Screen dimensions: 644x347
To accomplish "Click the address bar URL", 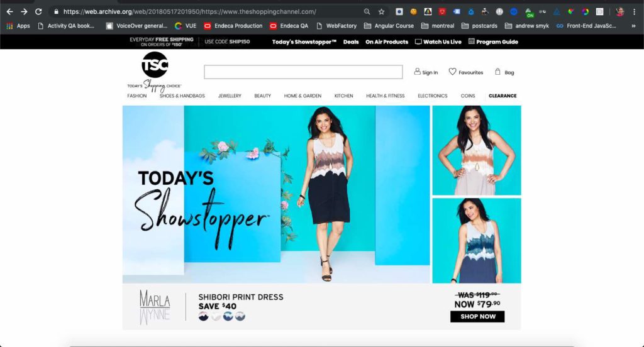I will click(190, 12).
